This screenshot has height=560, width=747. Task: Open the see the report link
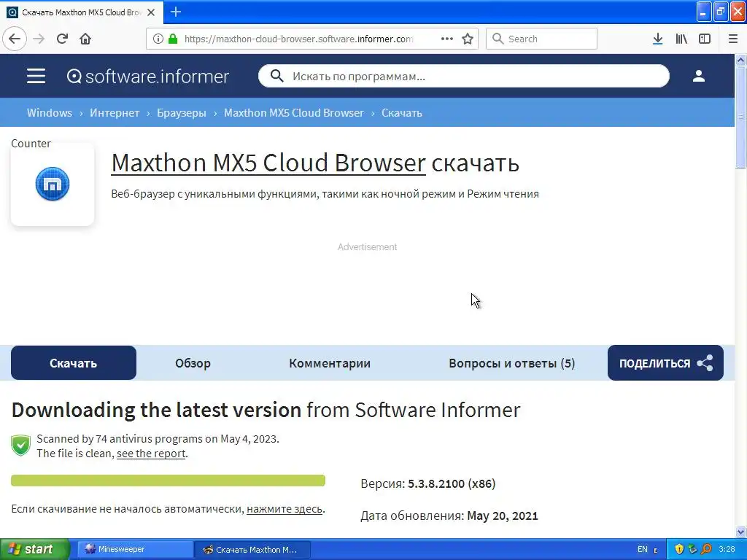(151, 454)
